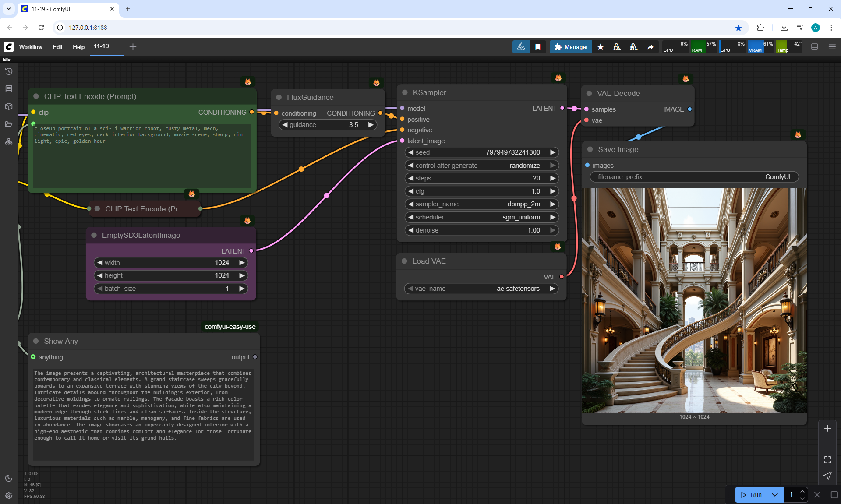
Task: Open the queue history sidebar icon
Action: click(9, 71)
